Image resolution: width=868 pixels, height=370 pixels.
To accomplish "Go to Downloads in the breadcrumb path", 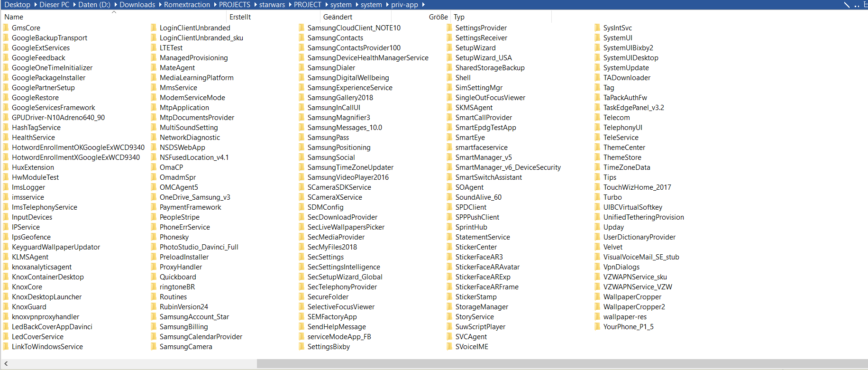I will (x=137, y=5).
